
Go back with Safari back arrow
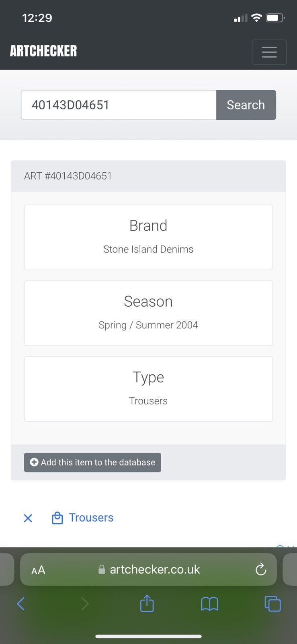click(x=21, y=604)
